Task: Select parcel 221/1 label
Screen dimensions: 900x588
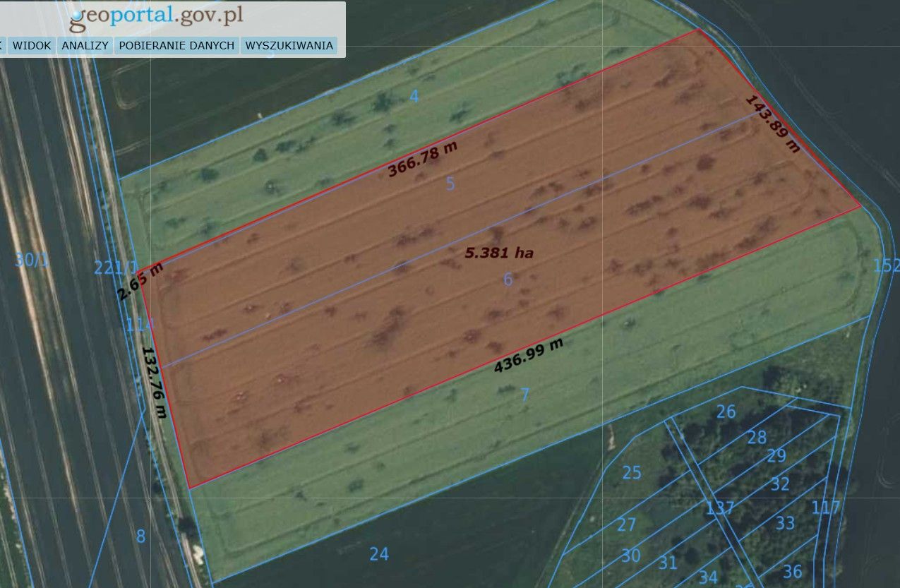Action: coord(116,268)
